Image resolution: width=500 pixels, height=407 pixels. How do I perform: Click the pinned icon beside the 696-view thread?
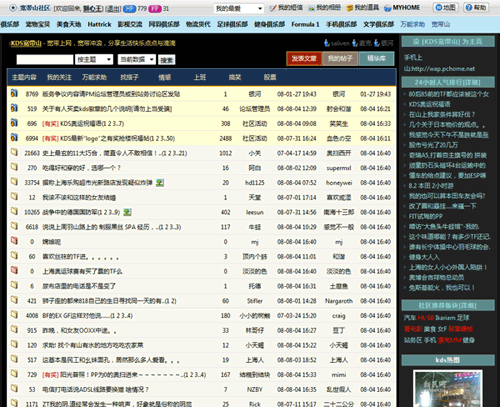14,123
